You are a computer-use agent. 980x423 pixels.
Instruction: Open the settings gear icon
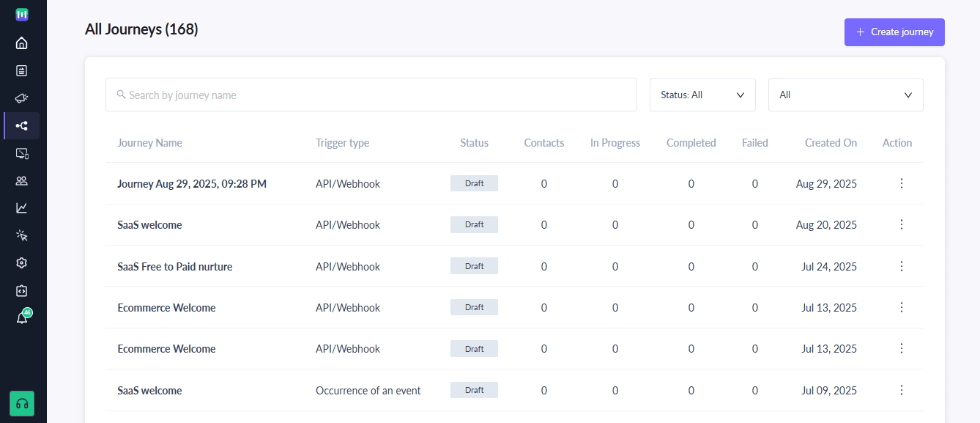coord(22,263)
